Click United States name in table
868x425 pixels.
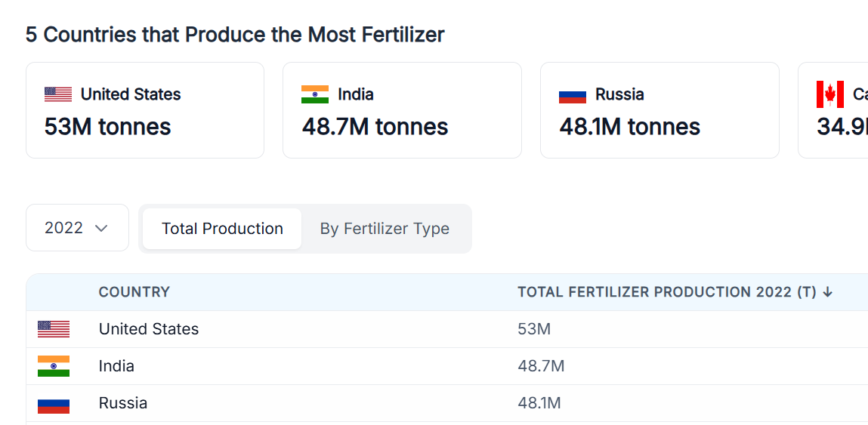(x=149, y=329)
